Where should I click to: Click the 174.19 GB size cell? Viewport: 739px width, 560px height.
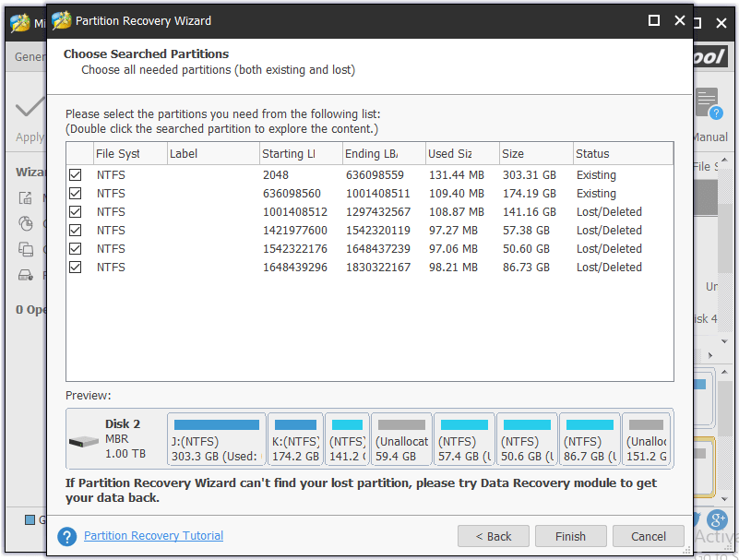pos(530,193)
